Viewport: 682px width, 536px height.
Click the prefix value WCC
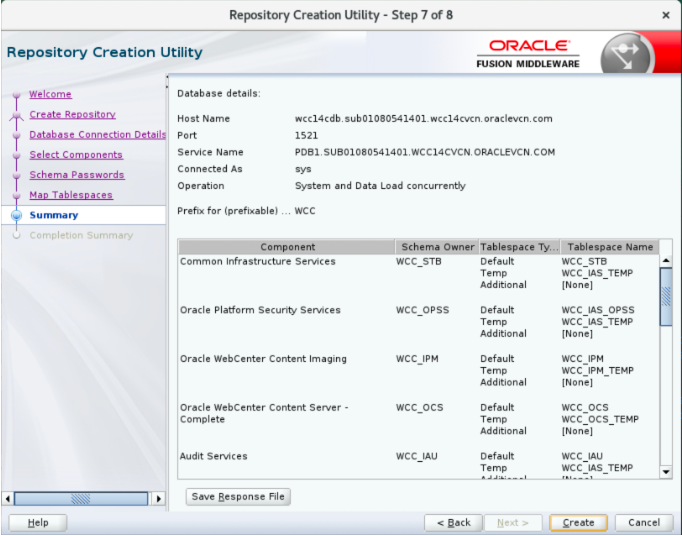point(305,211)
